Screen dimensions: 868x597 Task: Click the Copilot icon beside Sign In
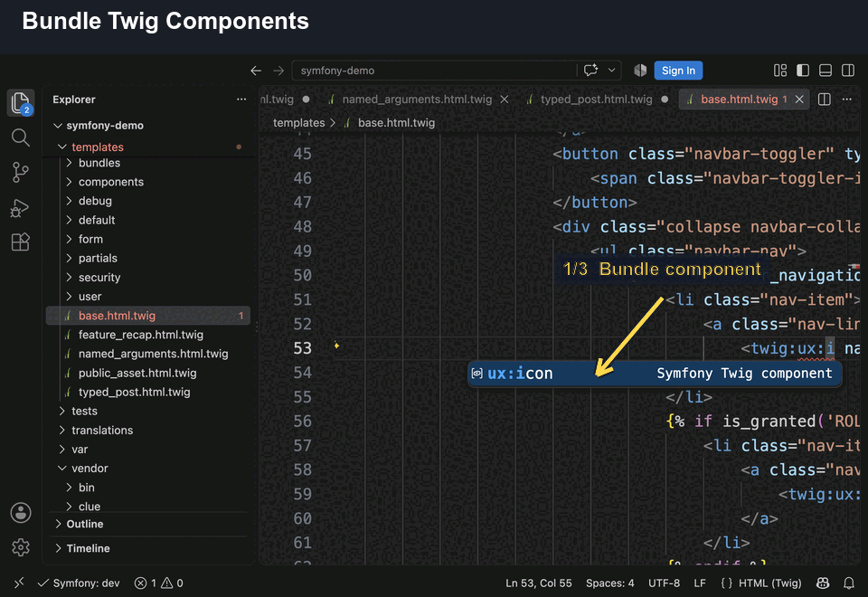pyautogui.click(x=640, y=71)
